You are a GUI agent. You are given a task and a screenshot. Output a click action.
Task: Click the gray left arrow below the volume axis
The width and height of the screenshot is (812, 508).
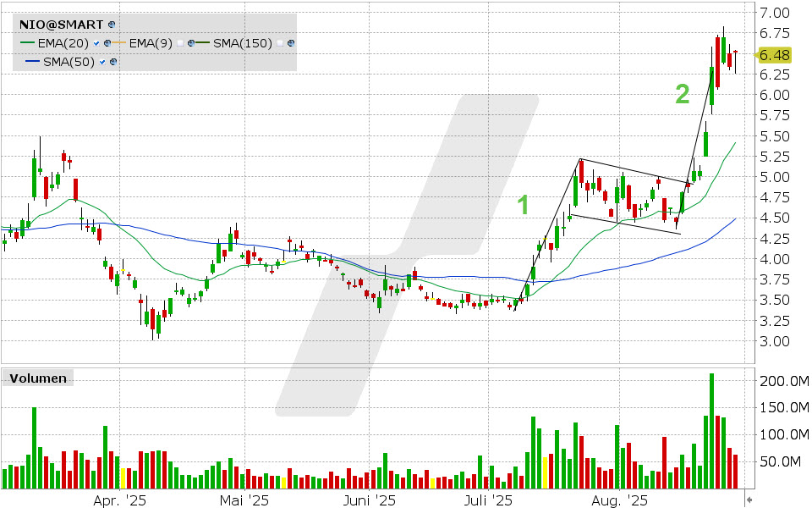(749, 500)
